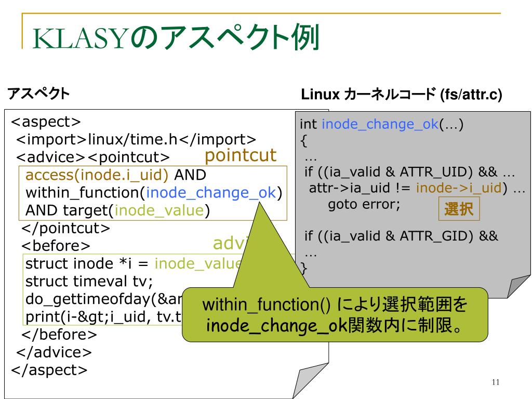
Task: Click the '</before>' closing tag
Action: 59,335
